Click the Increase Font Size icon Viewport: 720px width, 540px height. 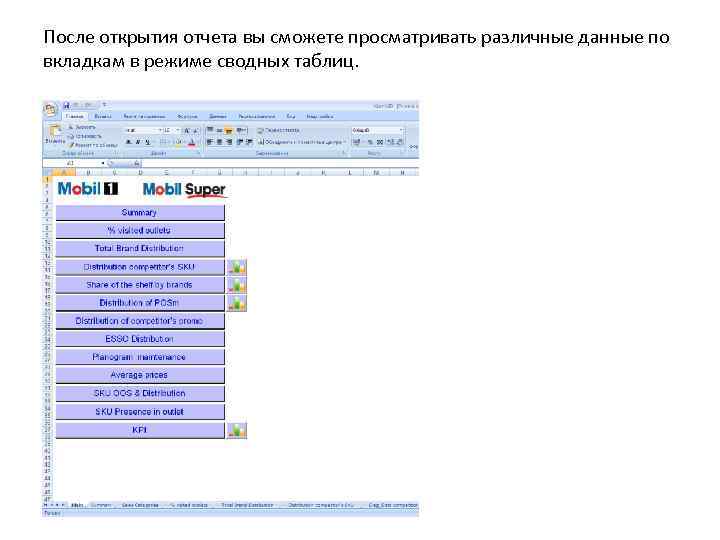(187, 130)
